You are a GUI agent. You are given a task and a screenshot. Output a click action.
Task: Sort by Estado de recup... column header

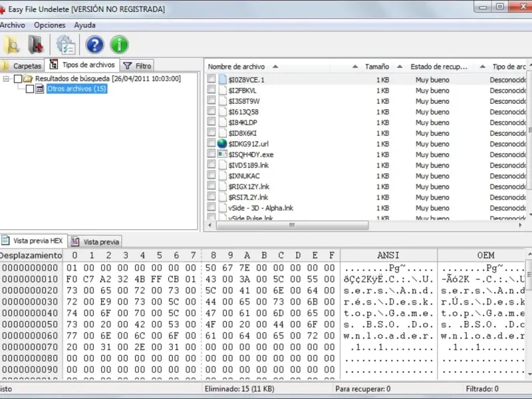(439, 66)
